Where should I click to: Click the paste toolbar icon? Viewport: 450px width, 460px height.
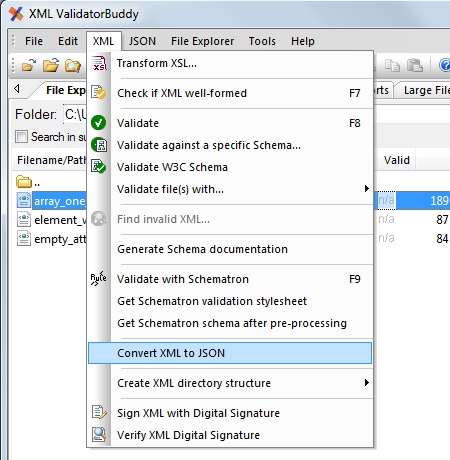[x=415, y=65]
